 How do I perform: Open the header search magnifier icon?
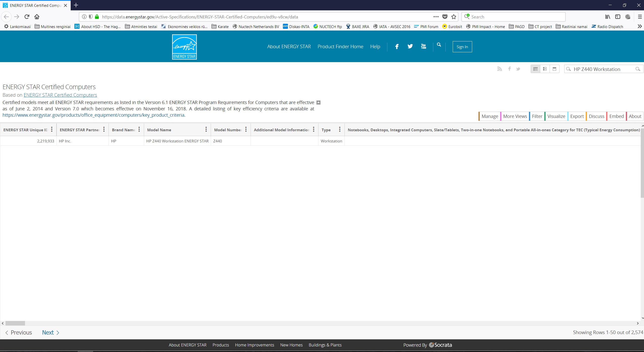point(439,45)
